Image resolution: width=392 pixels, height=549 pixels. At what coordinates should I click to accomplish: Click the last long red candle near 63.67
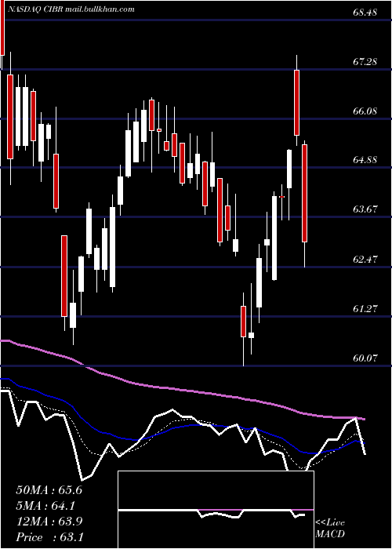tap(305, 193)
